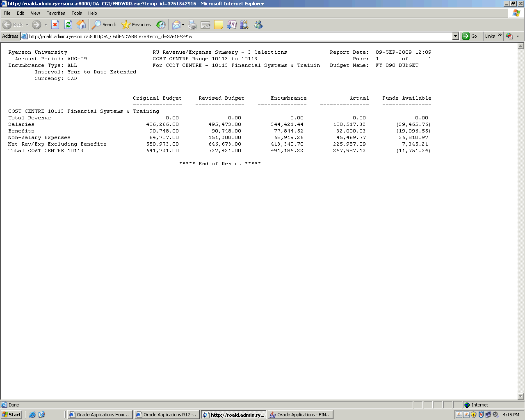The height and width of the screenshot is (420, 525).
Task: Open the Mail button dropdown arrow
Action: click(x=183, y=25)
